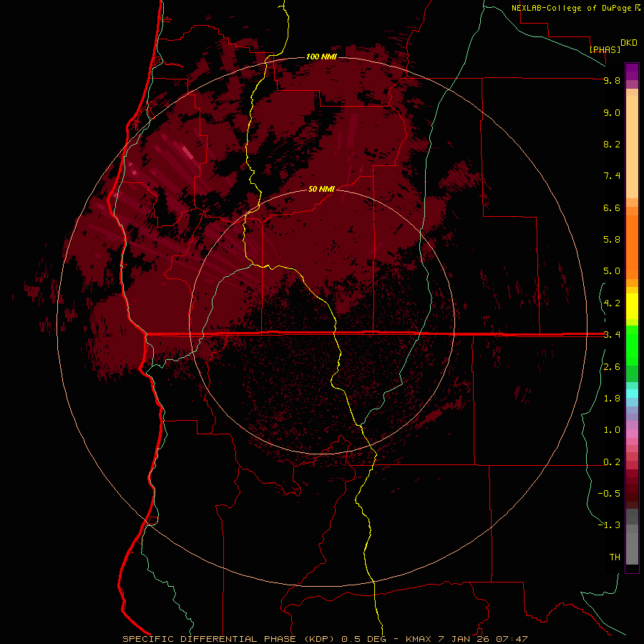Click the "TH" threshold label on the scale
The image size is (644, 644).
pos(615,557)
